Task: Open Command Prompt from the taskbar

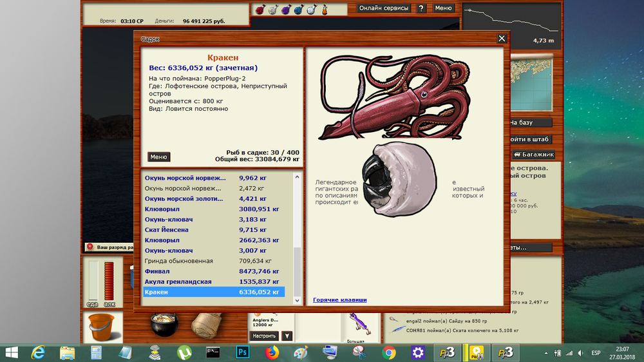Action: tap(213, 352)
